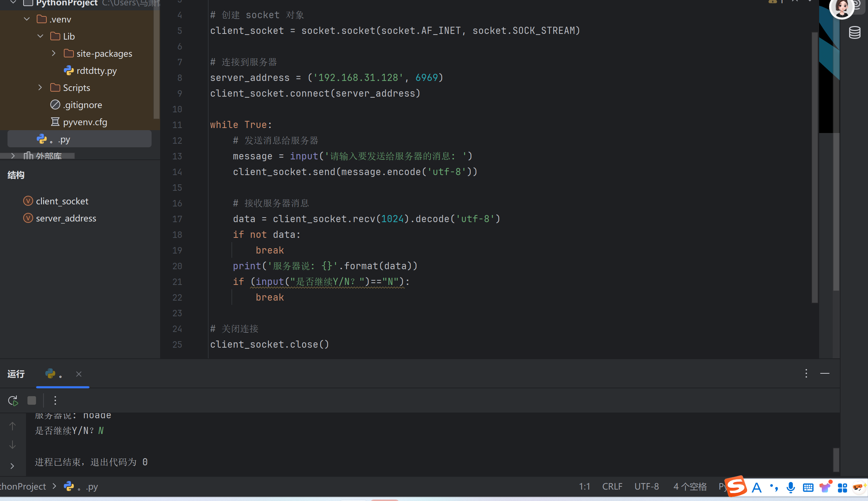
Task: Expand the Scripts folder
Action: 40,88
